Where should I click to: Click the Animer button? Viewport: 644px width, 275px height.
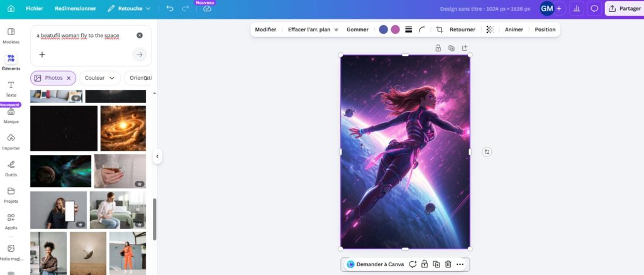(x=514, y=30)
